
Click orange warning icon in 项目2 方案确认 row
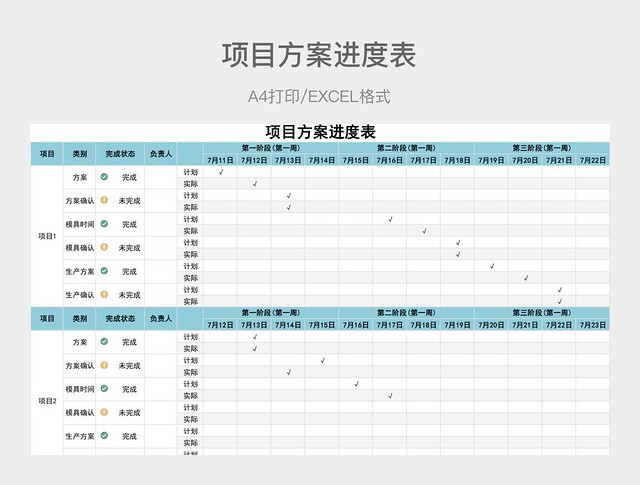point(104,365)
